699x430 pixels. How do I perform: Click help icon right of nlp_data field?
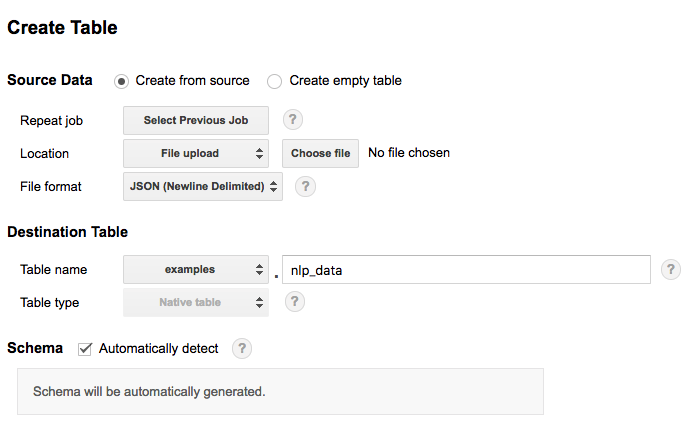[x=671, y=269]
